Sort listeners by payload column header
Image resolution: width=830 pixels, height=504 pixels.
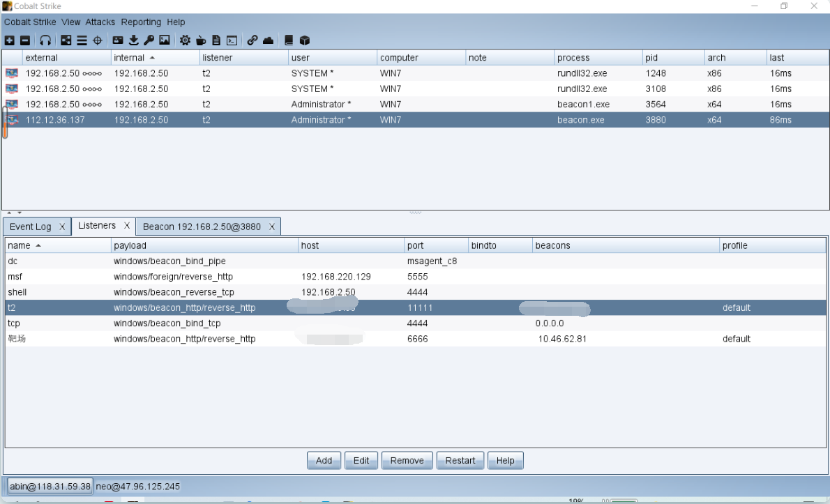(204, 245)
